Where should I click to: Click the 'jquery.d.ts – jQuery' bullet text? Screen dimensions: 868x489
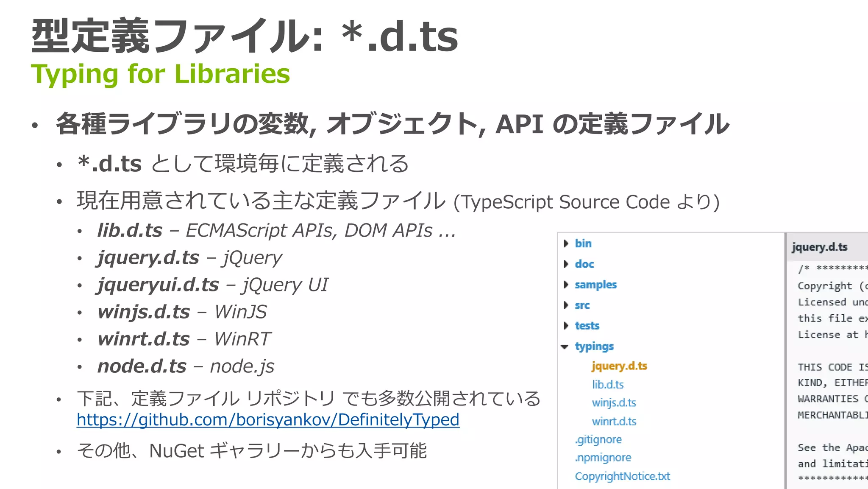point(189,257)
